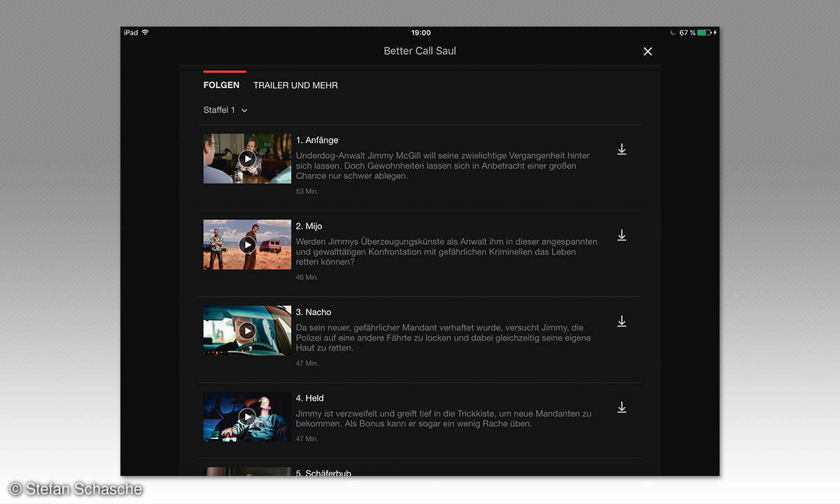Click the 47 Min. label under Held
840x504 pixels.
point(307,439)
